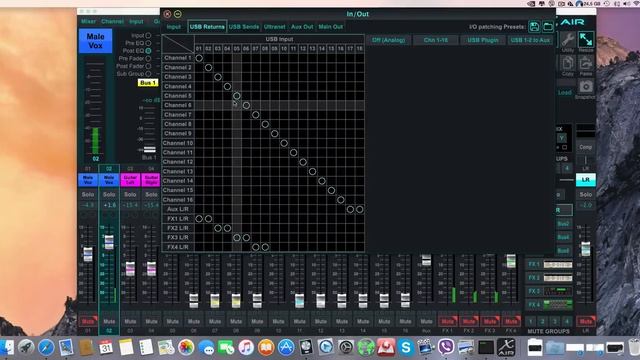Click the Comp button on main strip
Screen dimensions: 640x360
[586, 147]
